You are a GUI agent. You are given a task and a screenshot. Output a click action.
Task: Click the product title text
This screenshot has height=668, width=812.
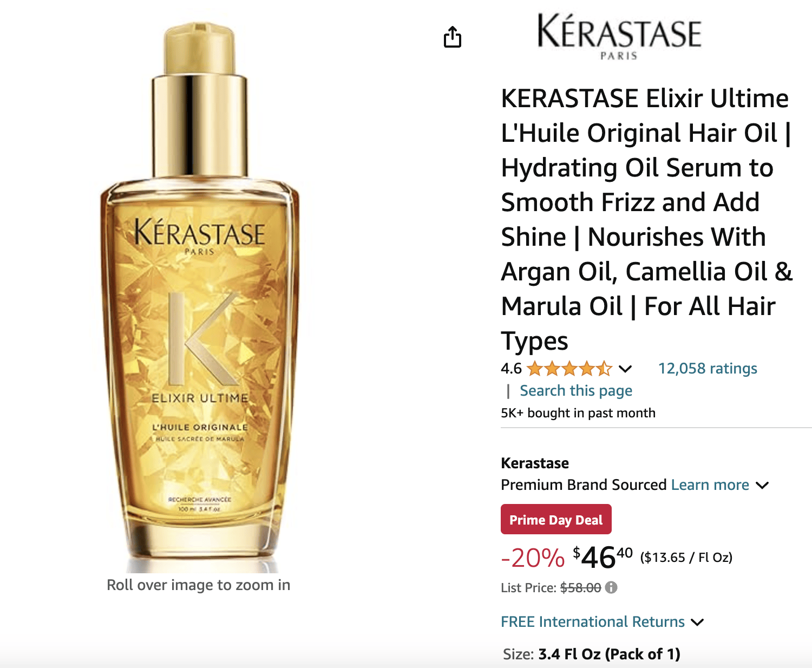pyautogui.click(x=647, y=219)
